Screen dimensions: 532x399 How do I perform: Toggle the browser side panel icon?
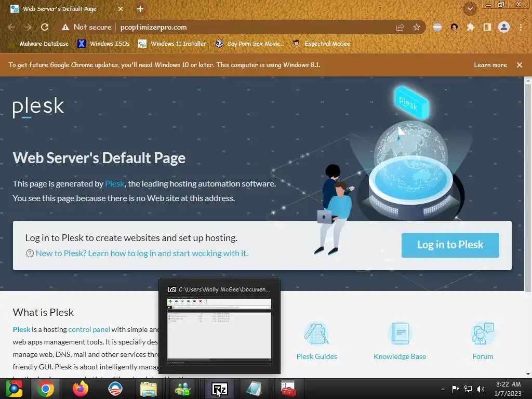click(x=487, y=27)
